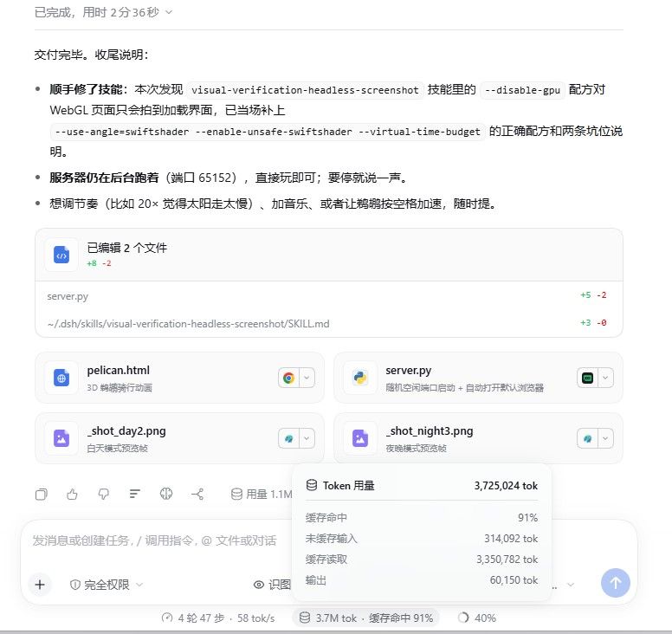Click the --use-angle=swiftshader code snippet
This screenshot has width=672, height=634.
(x=268, y=132)
